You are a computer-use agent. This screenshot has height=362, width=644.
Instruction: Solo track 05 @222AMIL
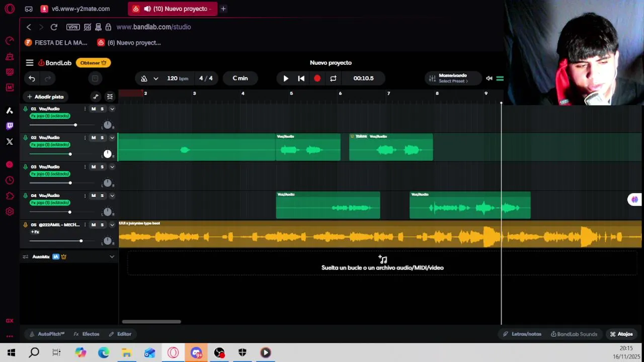(102, 225)
